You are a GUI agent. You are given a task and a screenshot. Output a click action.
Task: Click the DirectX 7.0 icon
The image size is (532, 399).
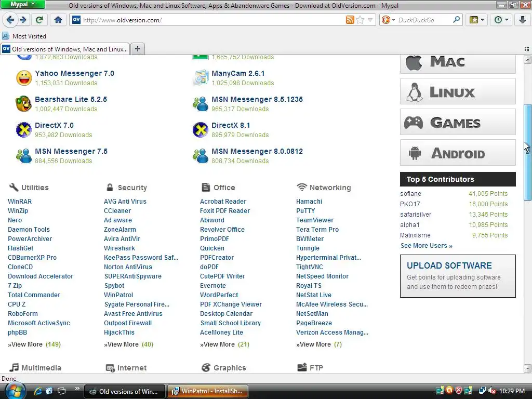tap(24, 130)
